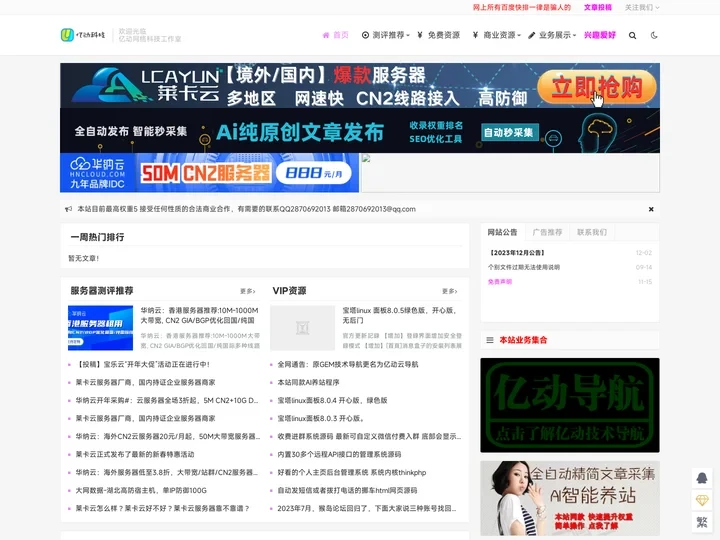This screenshot has height=540, width=720.
Task: Click AI智能养站 sidebar banner
Action: [570, 498]
